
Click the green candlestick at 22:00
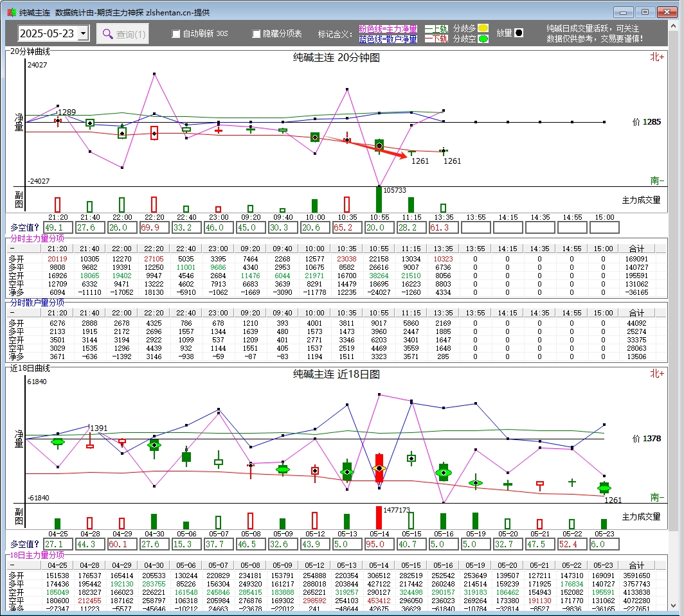122,132
